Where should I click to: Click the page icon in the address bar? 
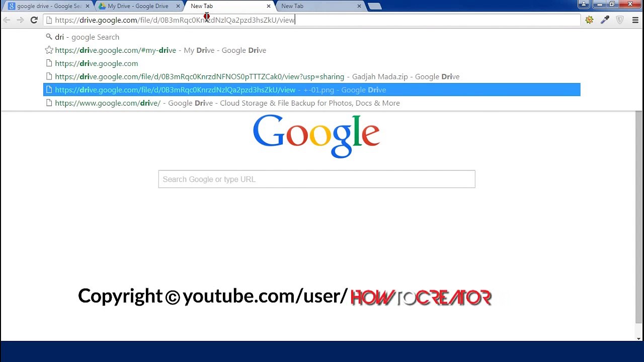(49, 20)
